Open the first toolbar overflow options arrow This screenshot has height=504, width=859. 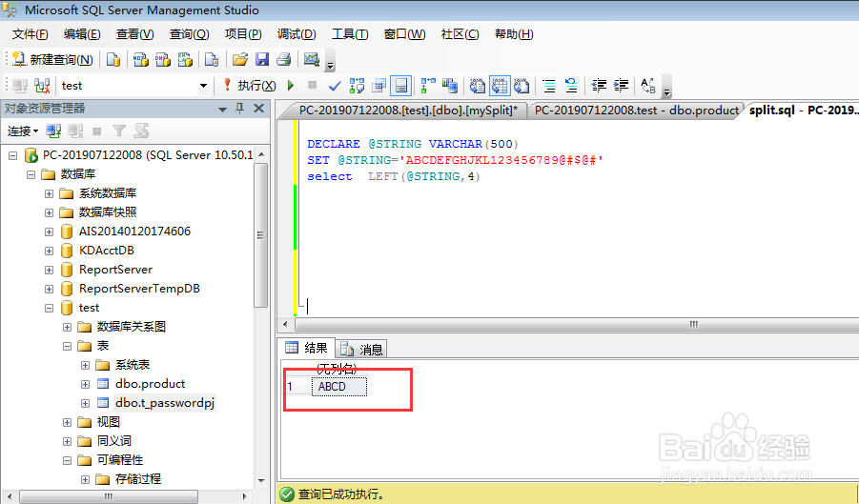coord(330,66)
